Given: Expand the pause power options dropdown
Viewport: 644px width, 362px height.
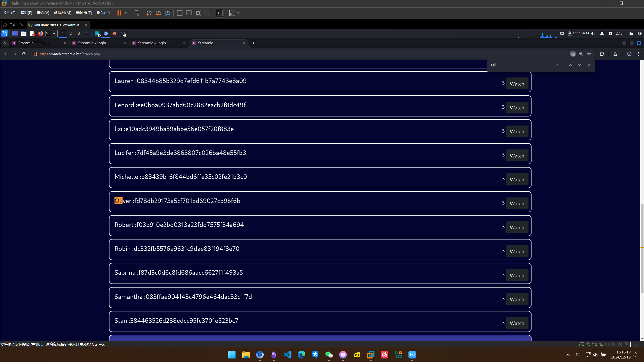Looking at the screenshot, I should tap(126, 13).
